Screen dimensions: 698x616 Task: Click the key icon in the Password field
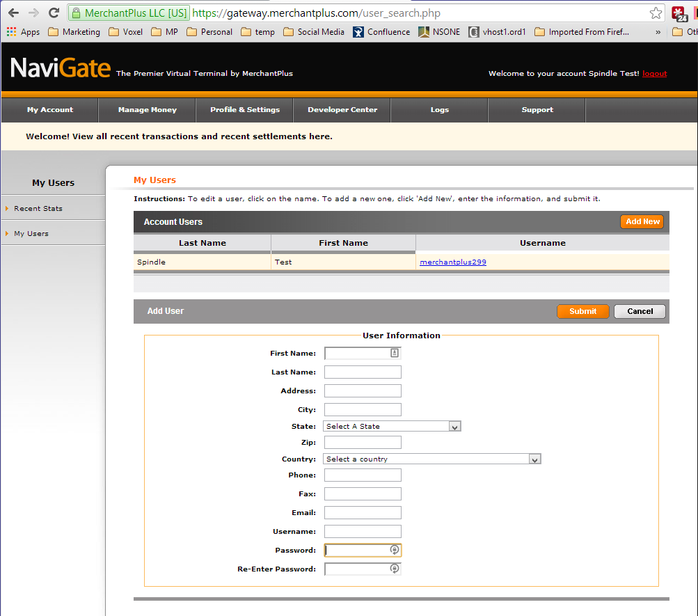(395, 550)
